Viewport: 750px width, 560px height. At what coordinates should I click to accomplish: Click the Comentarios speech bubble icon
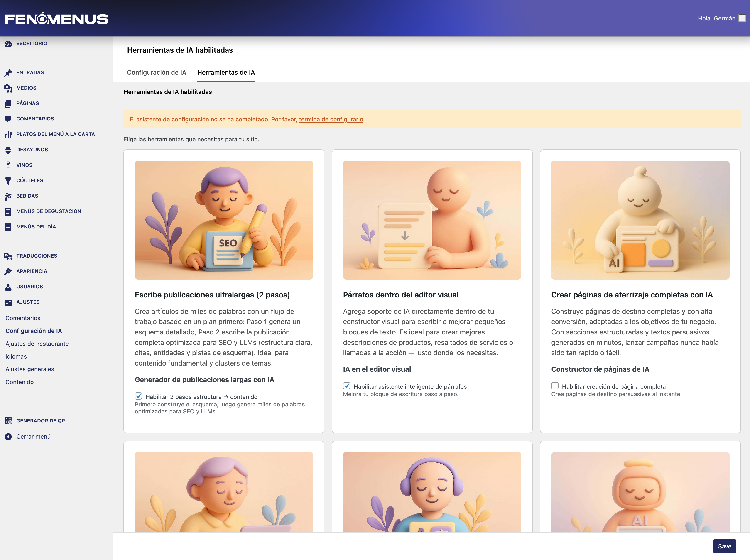pos(8,119)
